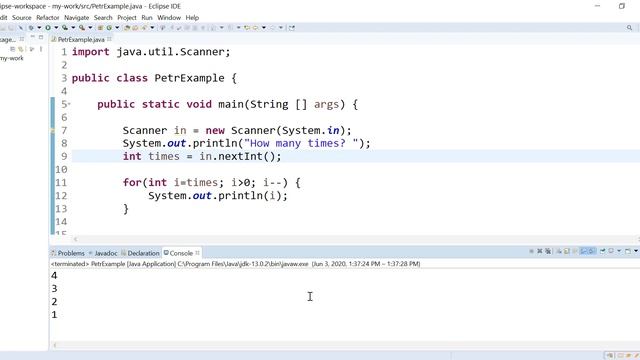The image size is (640, 360).
Task: Click the editor horizontal scrollbar left arrow
Action: coord(75,239)
